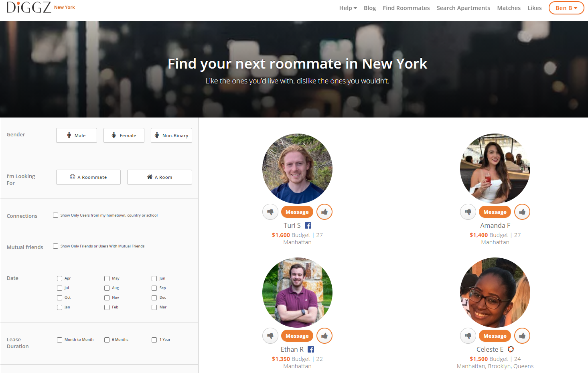Change the New York city link
The height and width of the screenshot is (373, 588).
65,7
